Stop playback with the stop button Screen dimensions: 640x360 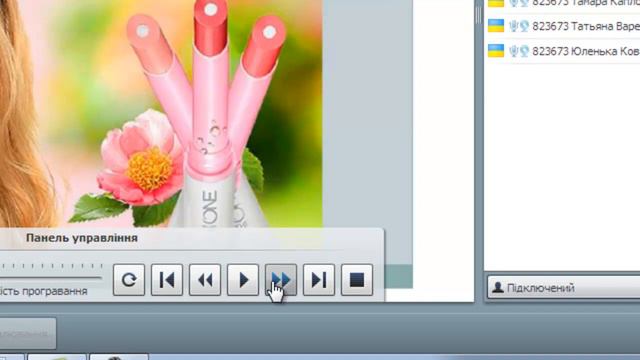point(357,280)
